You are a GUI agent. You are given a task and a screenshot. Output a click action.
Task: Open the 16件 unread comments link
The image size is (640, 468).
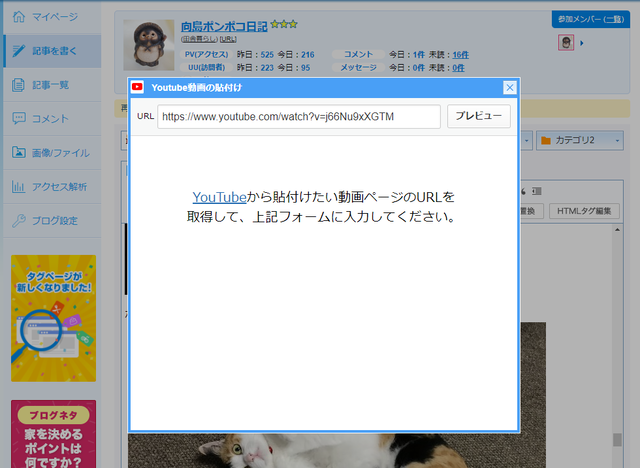point(460,55)
